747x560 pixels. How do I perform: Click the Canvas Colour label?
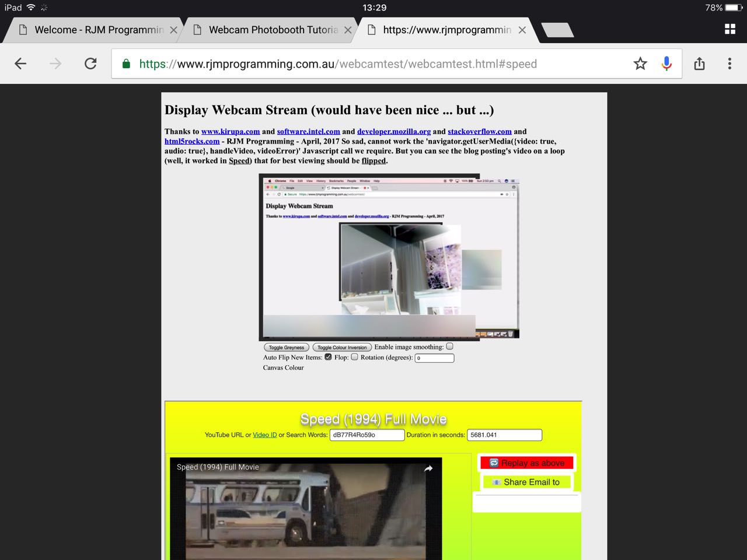tap(283, 367)
